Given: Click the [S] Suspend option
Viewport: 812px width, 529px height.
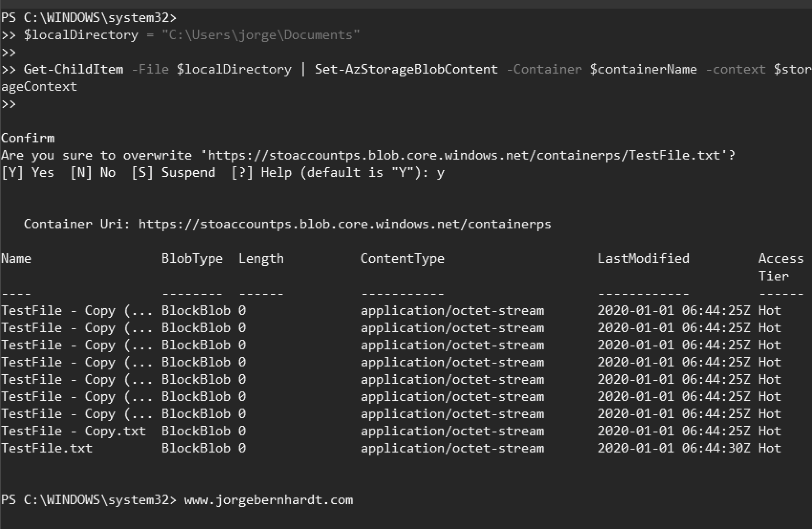Looking at the screenshot, I should [173, 173].
